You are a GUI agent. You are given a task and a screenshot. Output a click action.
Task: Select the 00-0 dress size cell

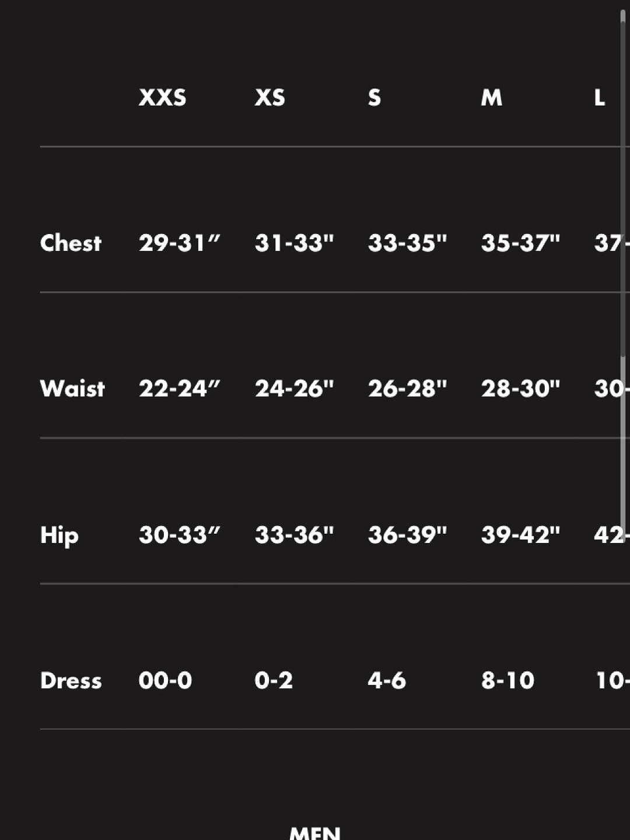tap(165, 680)
